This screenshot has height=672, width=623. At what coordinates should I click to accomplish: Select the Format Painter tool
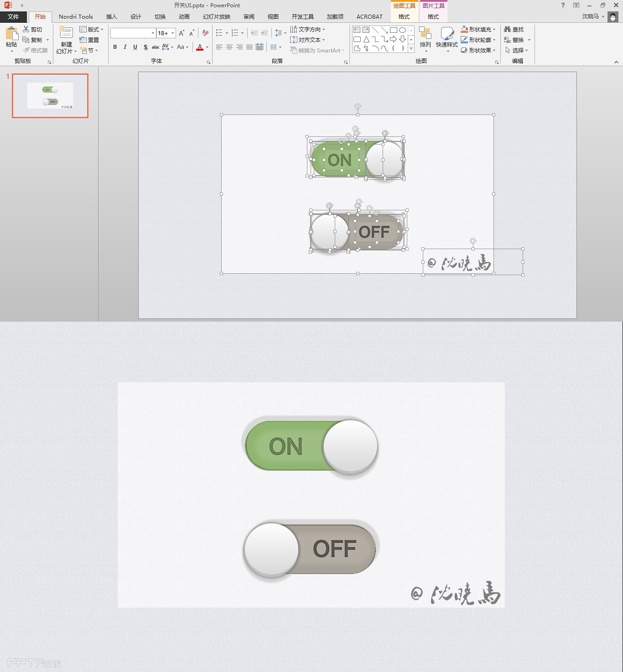(x=35, y=50)
